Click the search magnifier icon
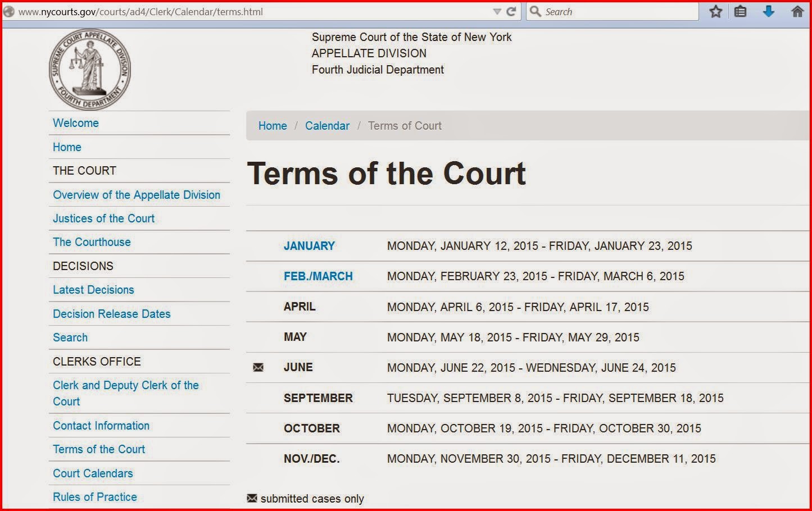The height and width of the screenshot is (511, 812). click(x=536, y=11)
